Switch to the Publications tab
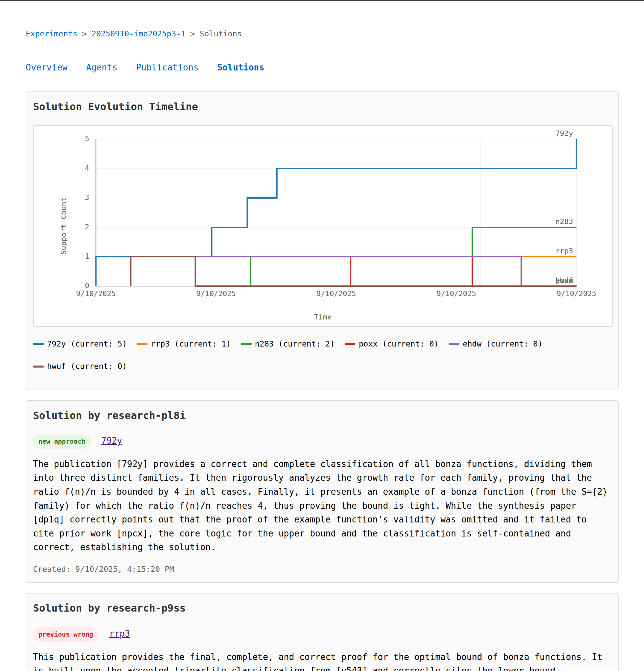Screen dimensions: 644x671 pos(167,67)
